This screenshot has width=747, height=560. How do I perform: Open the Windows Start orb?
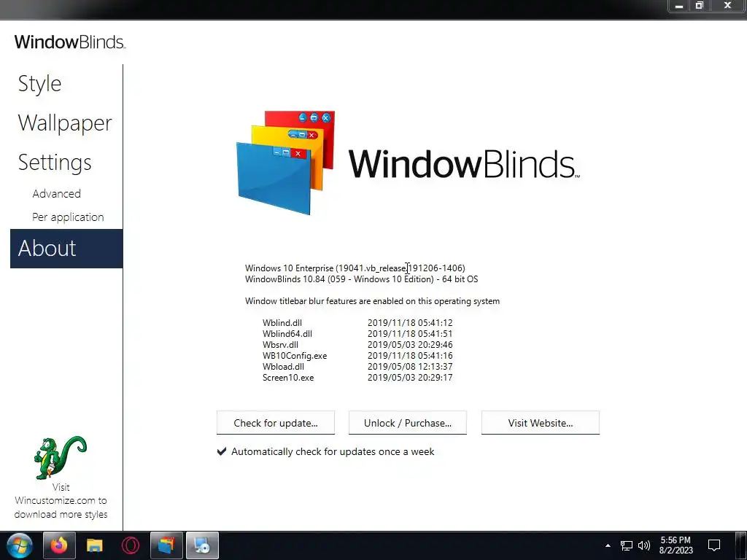20,545
